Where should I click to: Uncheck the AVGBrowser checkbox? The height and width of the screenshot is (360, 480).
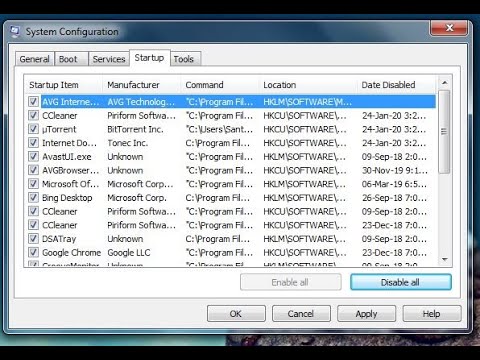coord(33,170)
